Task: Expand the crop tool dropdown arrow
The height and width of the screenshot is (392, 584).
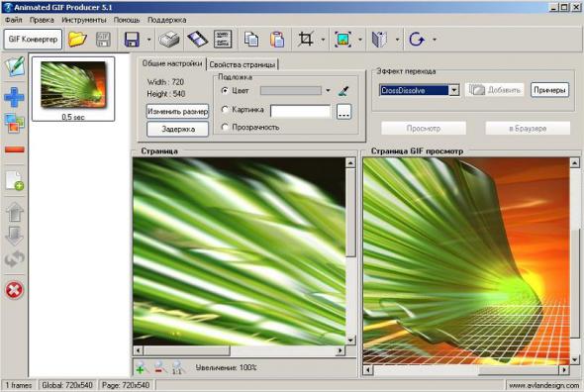Action: tap(323, 40)
